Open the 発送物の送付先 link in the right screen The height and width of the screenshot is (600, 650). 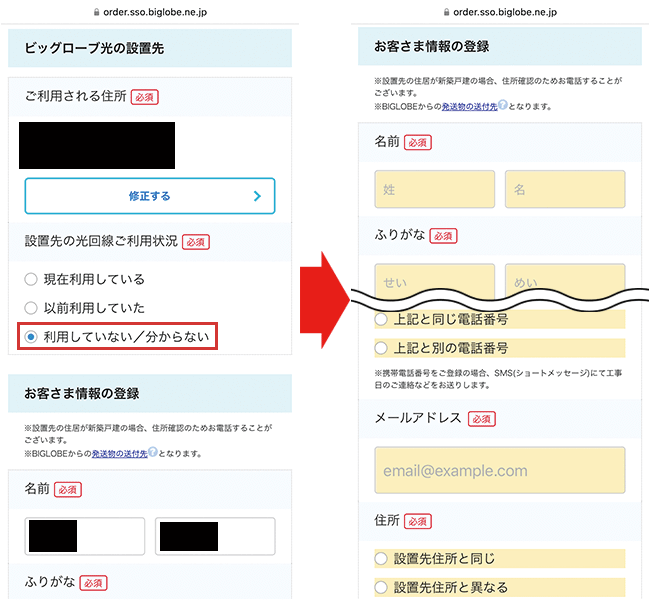click(469, 105)
